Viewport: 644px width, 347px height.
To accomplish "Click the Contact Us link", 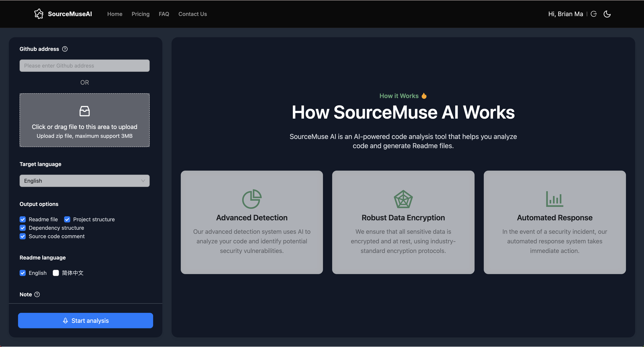I will (x=193, y=14).
